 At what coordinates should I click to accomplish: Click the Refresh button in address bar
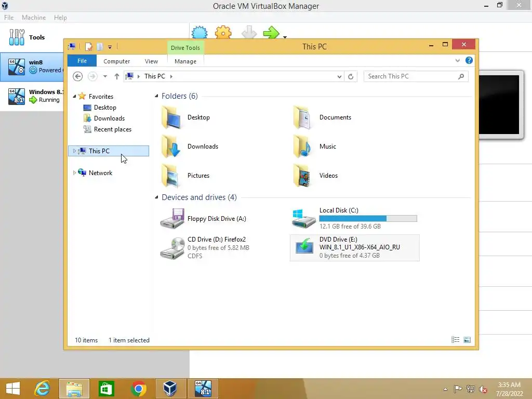[x=351, y=77]
